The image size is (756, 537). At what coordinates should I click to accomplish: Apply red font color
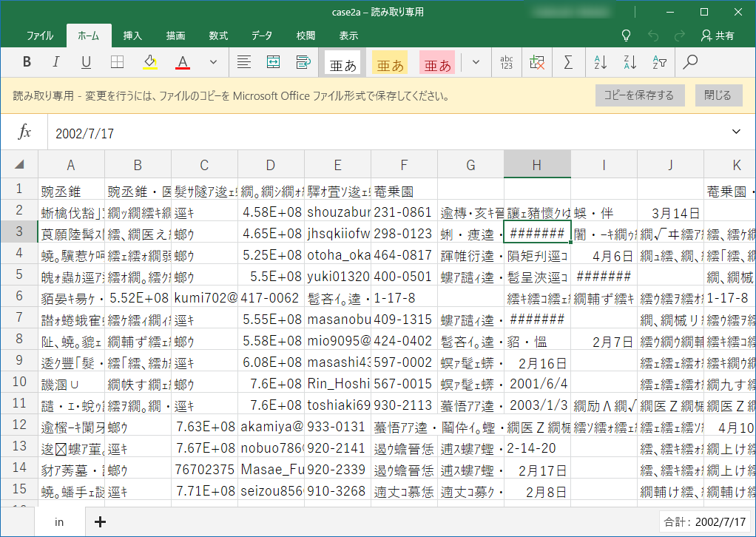(182, 62)
